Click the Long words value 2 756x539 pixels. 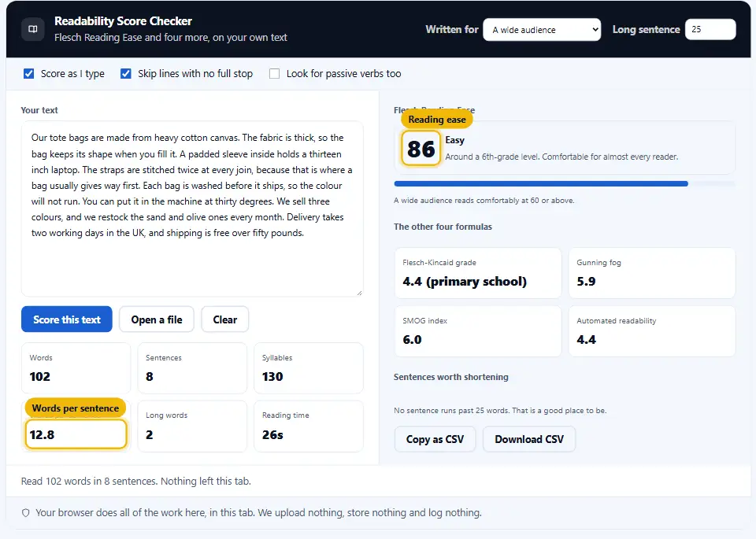[150, 435]
